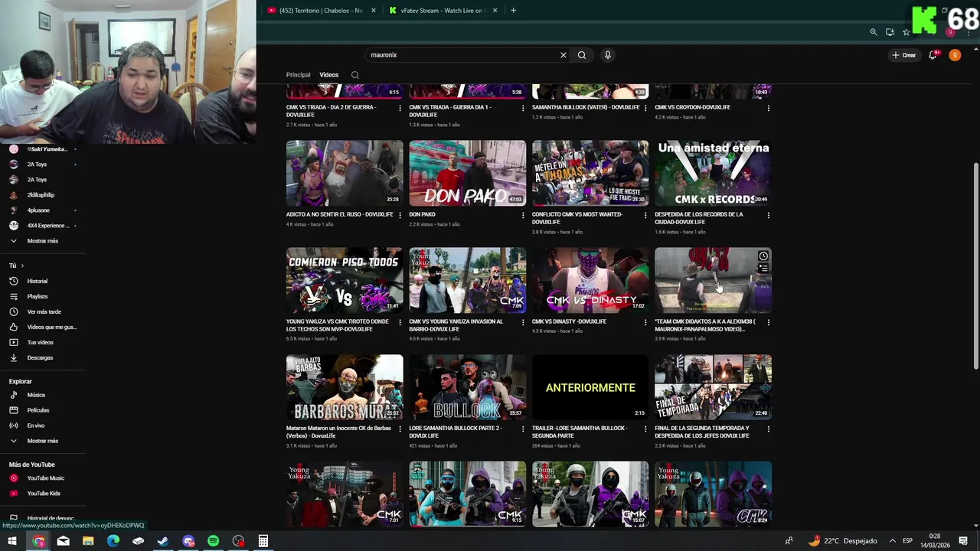The image size is (980, 551).
Task: Launch YouTube Kids from sidebar
Action: click(x=43, y=494)
